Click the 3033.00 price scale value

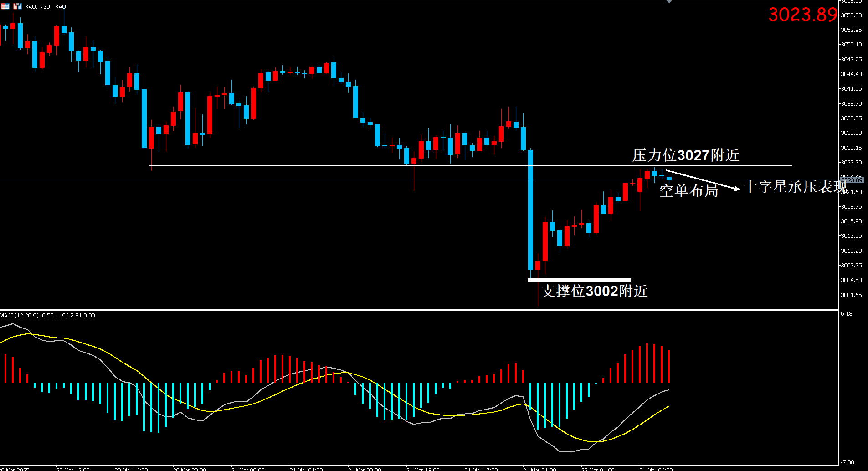point(851,133)
